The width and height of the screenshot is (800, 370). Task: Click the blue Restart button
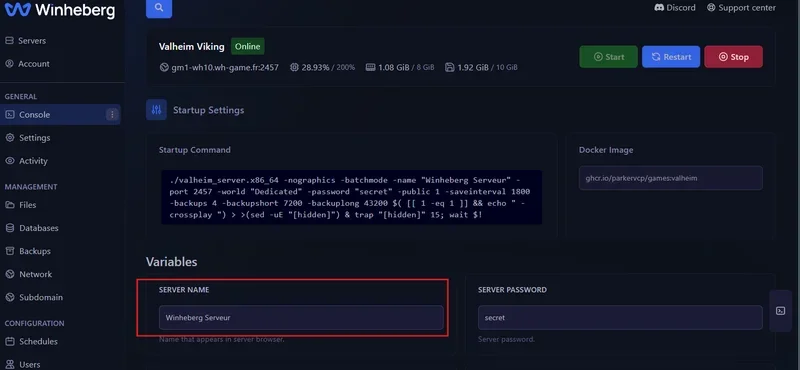click(x=671, y=57)
